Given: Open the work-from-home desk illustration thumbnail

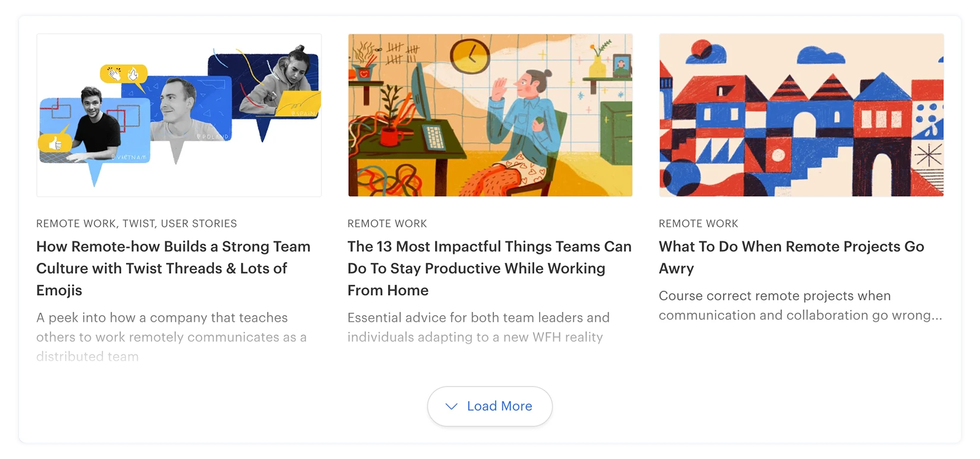Looking at the screenshot, I should coord(490,115).
